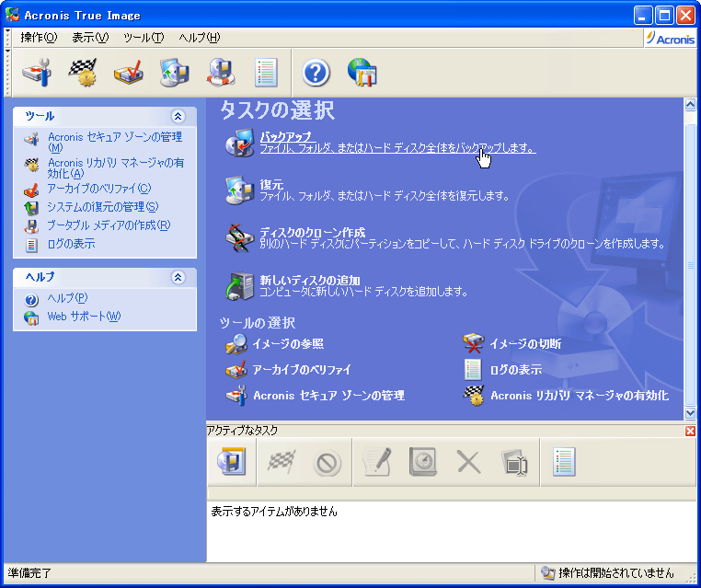
Task: Click the main pane scrollbar up arrow
Action: point(690,105)
